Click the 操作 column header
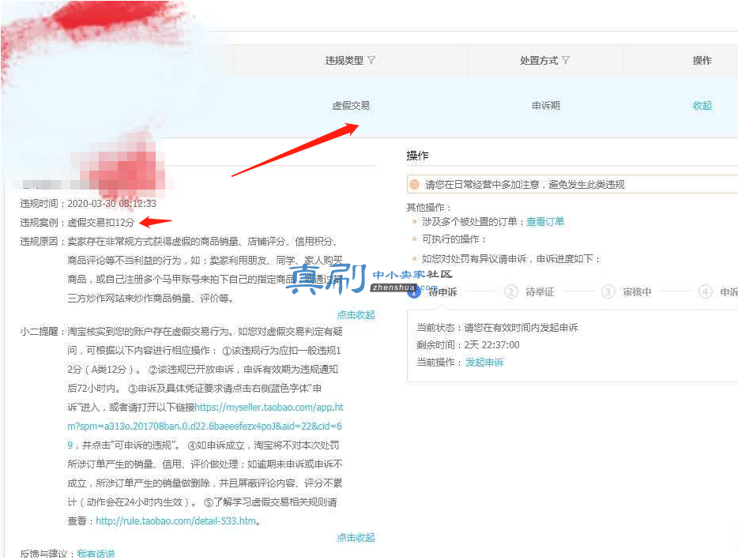 702,60
